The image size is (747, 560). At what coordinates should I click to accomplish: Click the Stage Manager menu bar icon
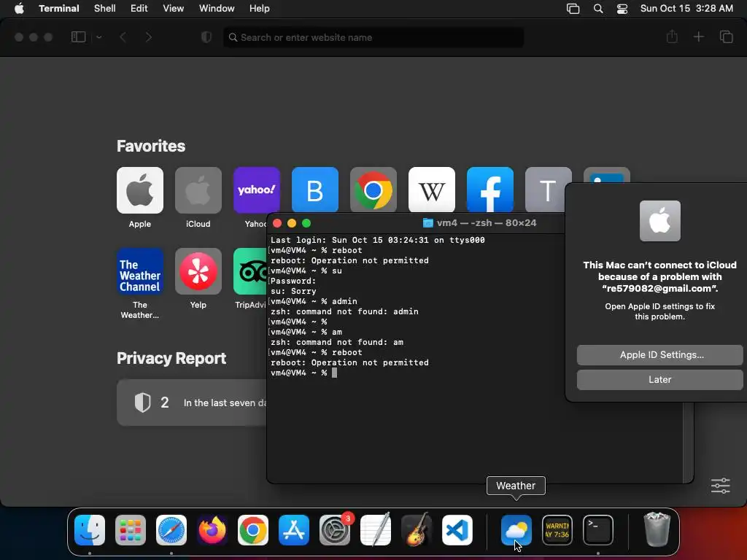tap(573, 9)
